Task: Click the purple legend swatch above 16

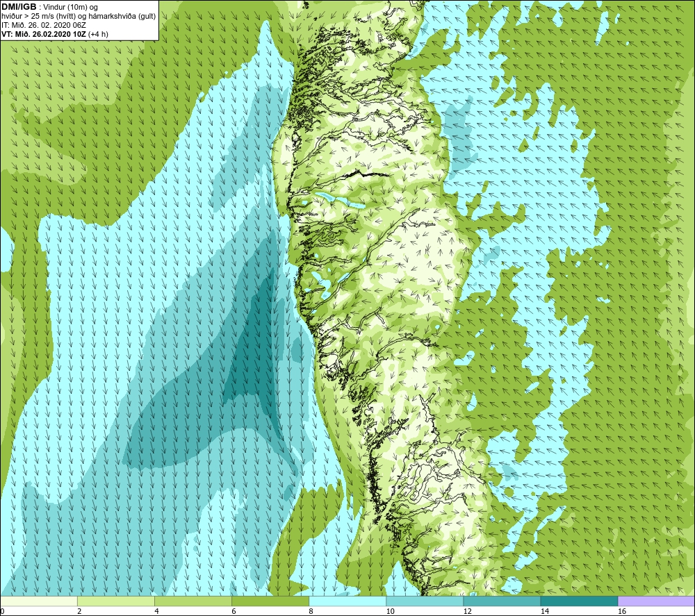Action: [656, 601]
